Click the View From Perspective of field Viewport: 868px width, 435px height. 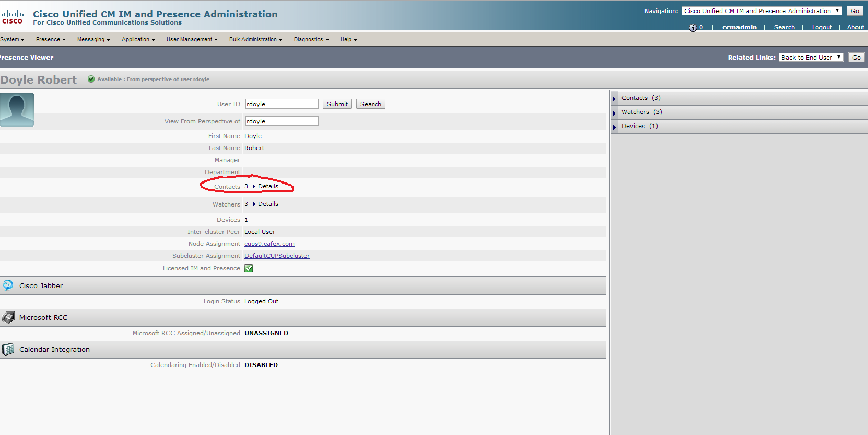[x=281, y=121]
